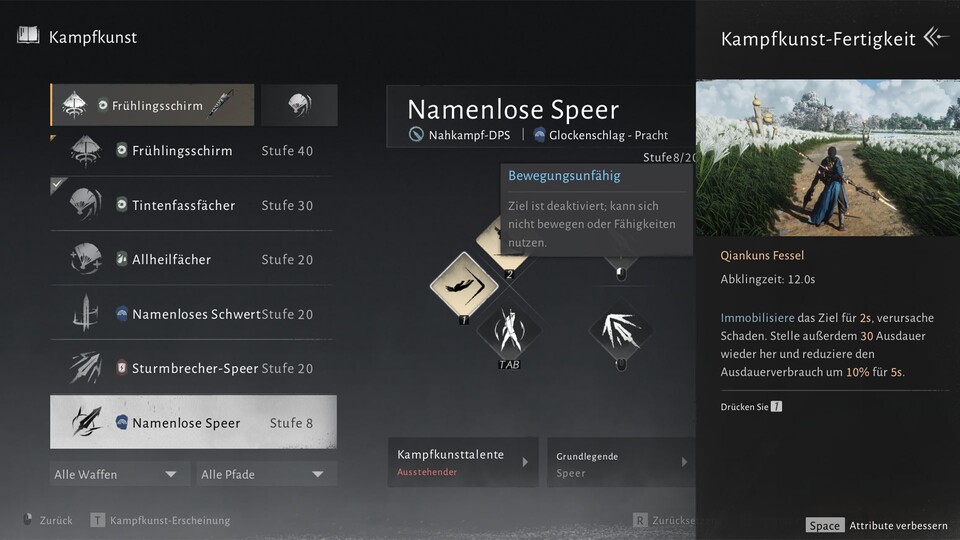
Task: Click the back arrow beside Kampfkunst-Fertigkeit
Action: point(935,38)
